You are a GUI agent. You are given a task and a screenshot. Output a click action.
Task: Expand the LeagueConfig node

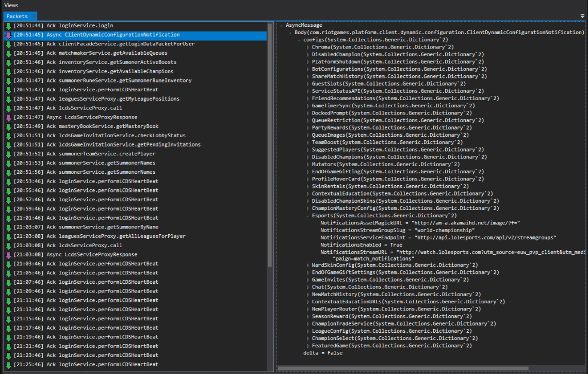point(308,331)
